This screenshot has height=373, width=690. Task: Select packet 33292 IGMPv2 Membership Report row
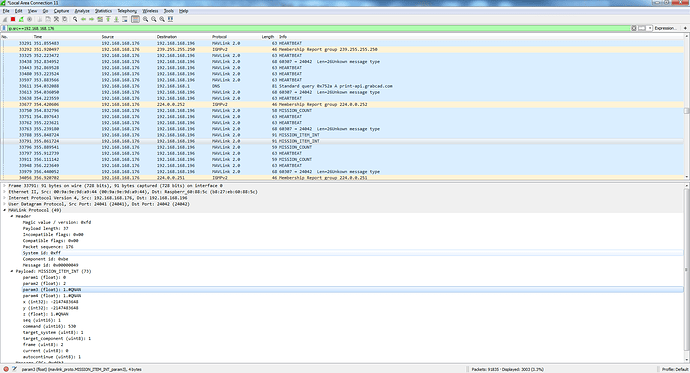(342, 49)
